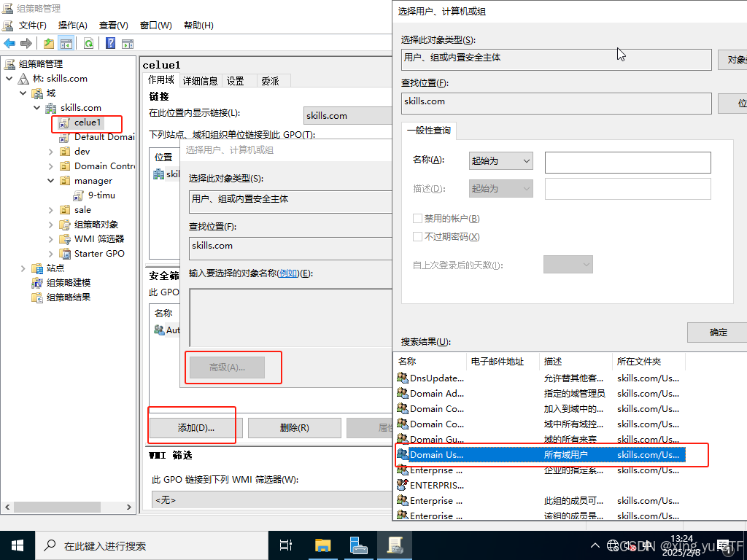Click the Refresh toolbar icon

pos(88,44)
